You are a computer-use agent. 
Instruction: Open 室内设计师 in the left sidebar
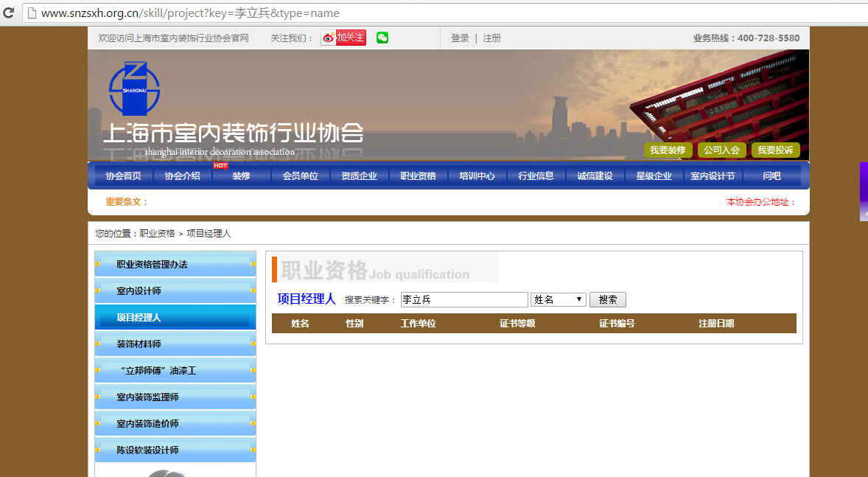pos(139,291)
